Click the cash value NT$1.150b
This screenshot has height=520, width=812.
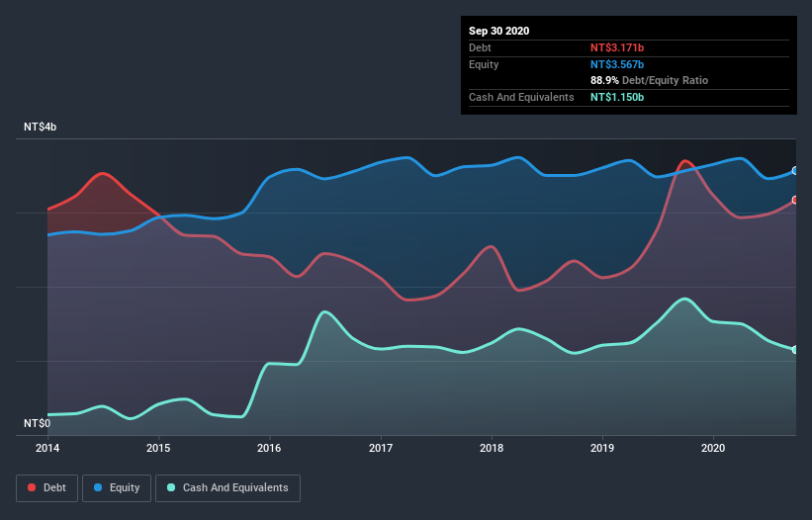coord(617,97)
